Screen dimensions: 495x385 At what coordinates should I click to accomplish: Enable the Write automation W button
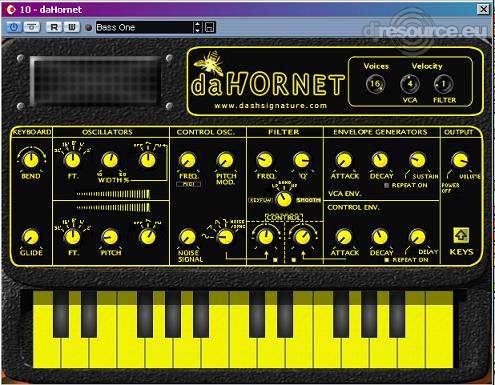pos(72,27)
